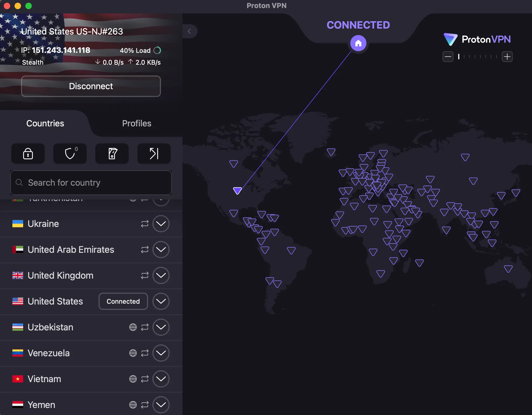Zoom in the map using the plus control
Screen dimensions: 532x415
507,57
